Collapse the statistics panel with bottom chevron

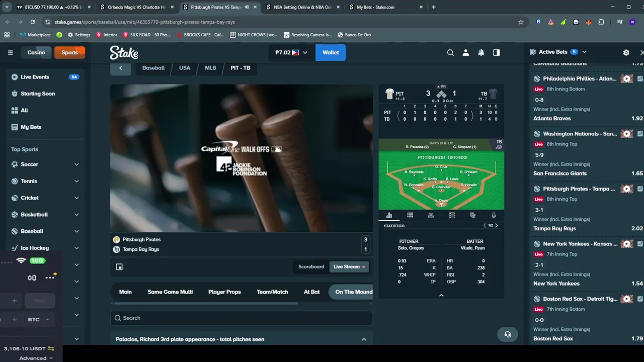(x=441, y=295)
